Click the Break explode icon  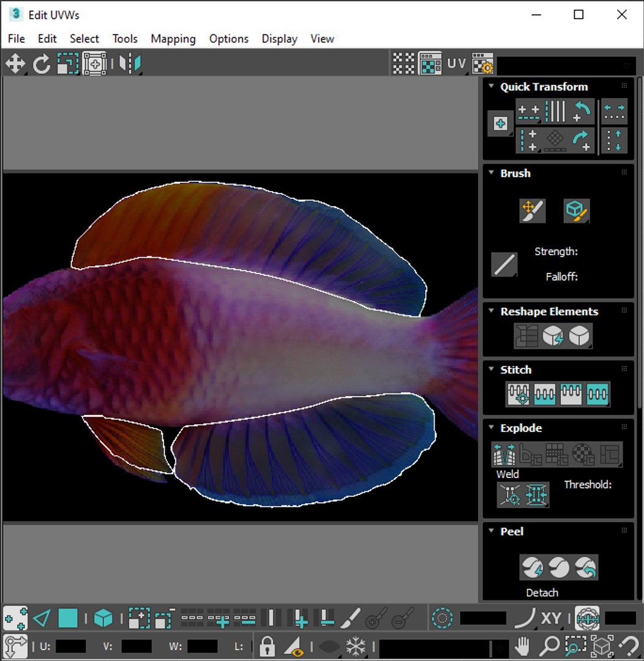504,454
